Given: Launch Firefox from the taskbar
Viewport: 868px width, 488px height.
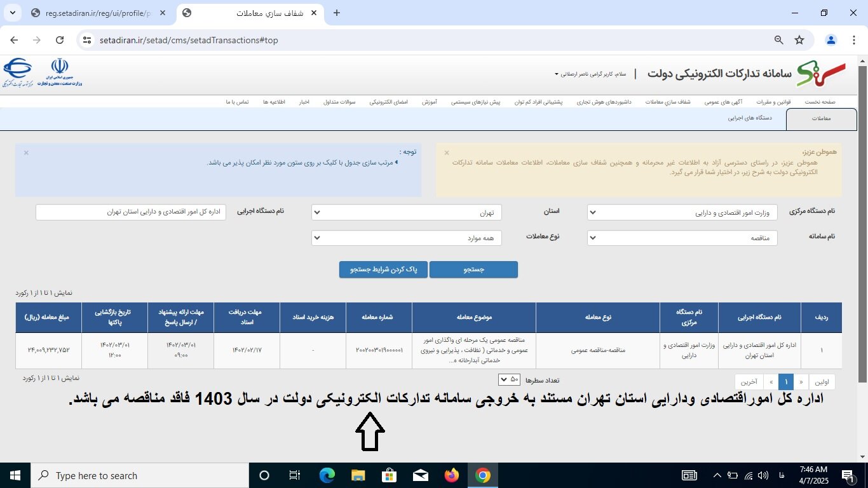Looking at the screenshot, I should 452,475.
